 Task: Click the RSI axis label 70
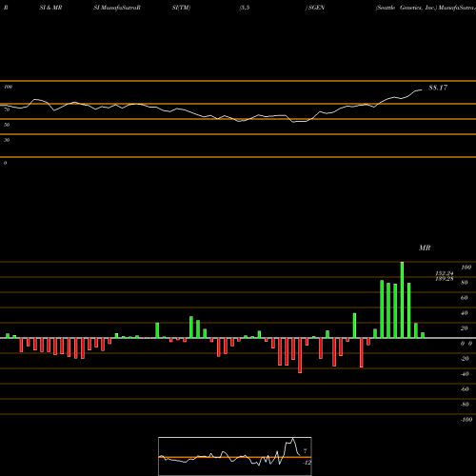[7, 109]
